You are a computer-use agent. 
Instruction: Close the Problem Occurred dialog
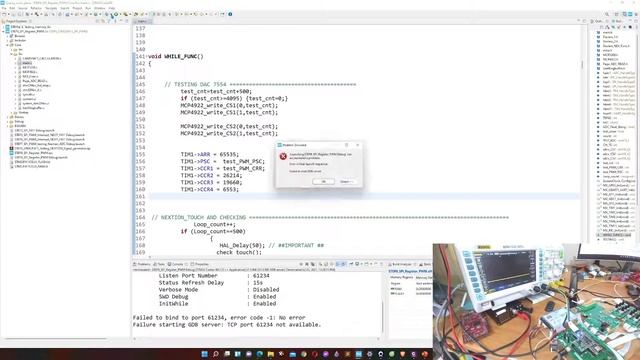tap(358, 145)
